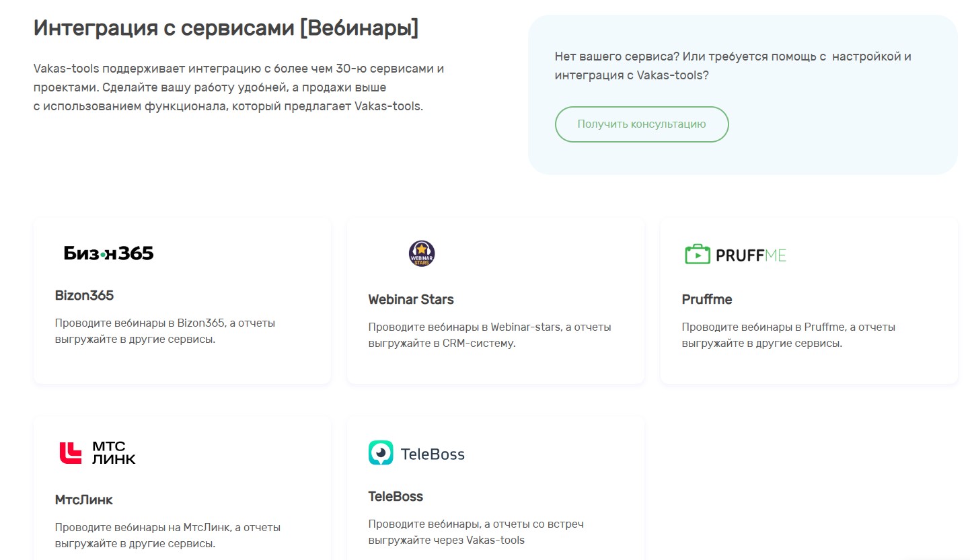Image resolution: width=970 pixels, height=560 pixels.
Task: Open the Webinar Stars card title
Action: [x=410, y=299]
